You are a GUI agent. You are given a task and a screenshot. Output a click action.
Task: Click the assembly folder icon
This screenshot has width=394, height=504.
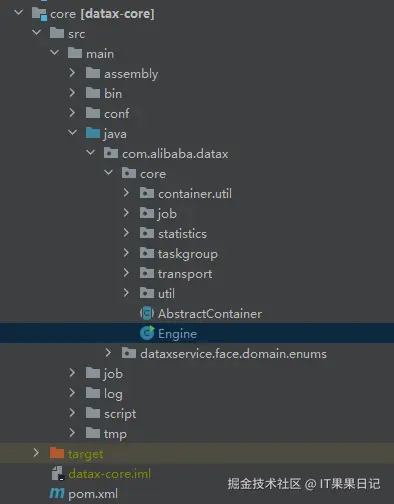[93, 73]
